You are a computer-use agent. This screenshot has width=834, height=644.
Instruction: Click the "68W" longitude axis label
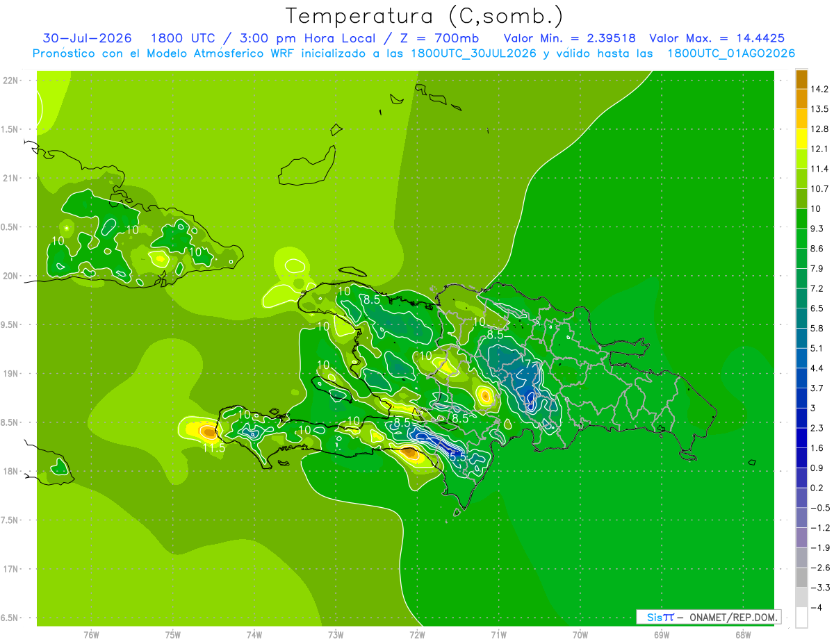click(742, 634)
